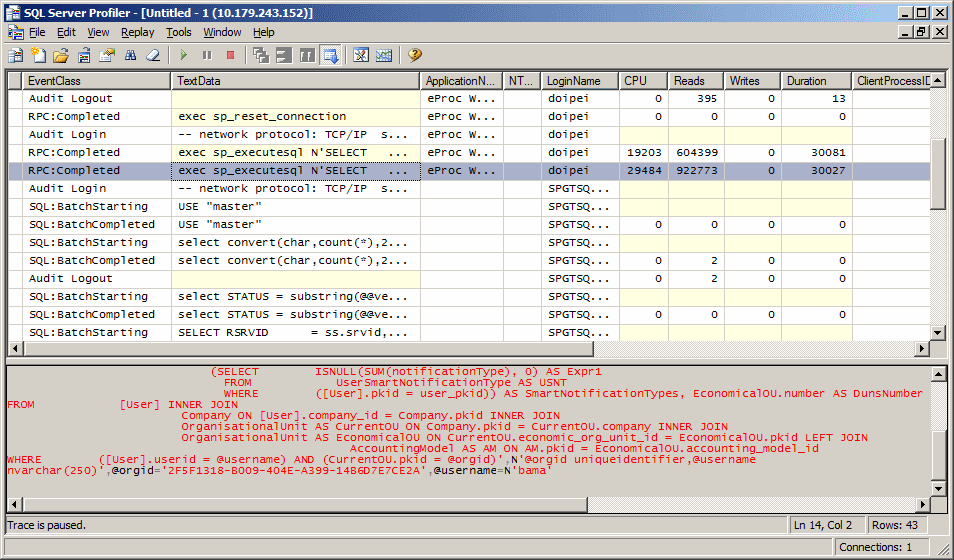The image size is (954, 560).
Task: Click the Open Trace Table icon
Action: 84,55
